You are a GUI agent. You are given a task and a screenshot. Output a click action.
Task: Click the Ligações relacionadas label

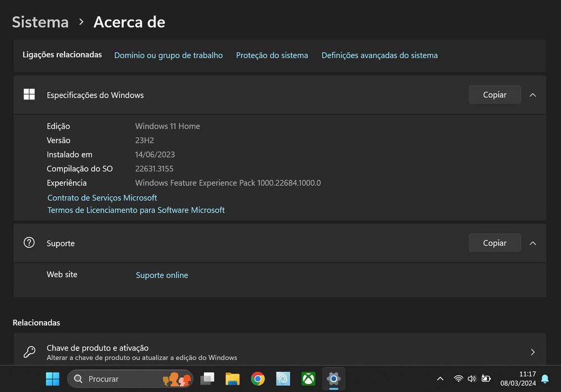point(62,55)
